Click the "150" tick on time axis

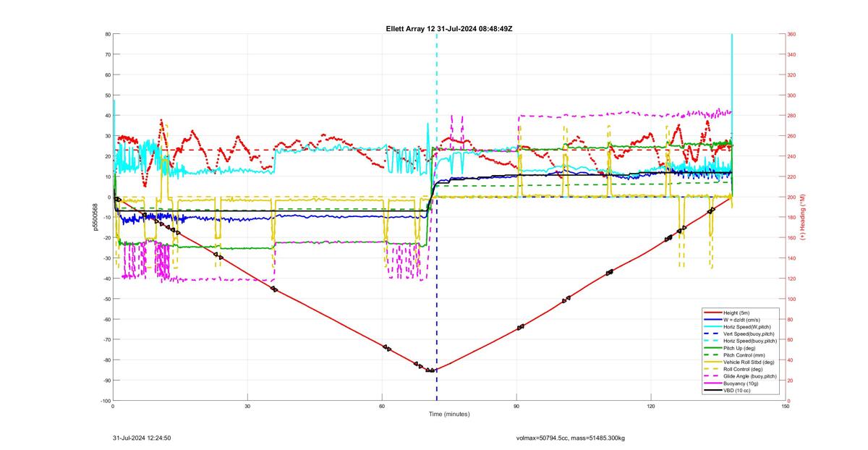[786, 407]
